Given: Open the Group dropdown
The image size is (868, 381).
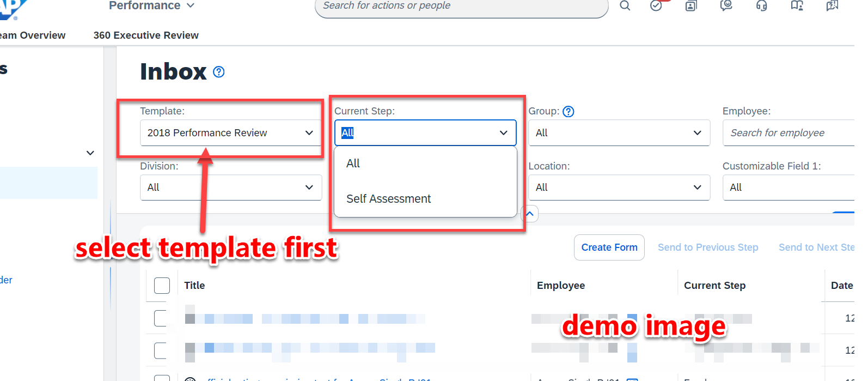Looking at the screenshot, I should coord(619,133).
